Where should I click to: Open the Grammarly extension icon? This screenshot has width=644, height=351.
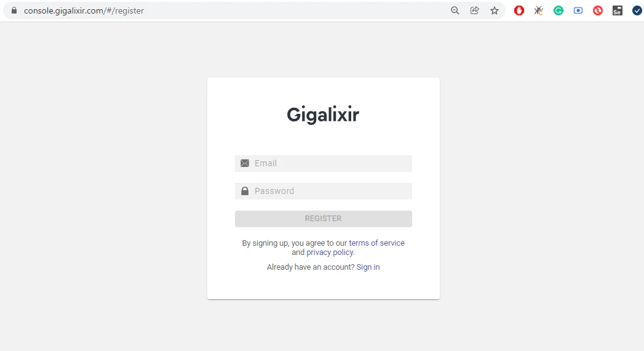click(x=558, y=10)
